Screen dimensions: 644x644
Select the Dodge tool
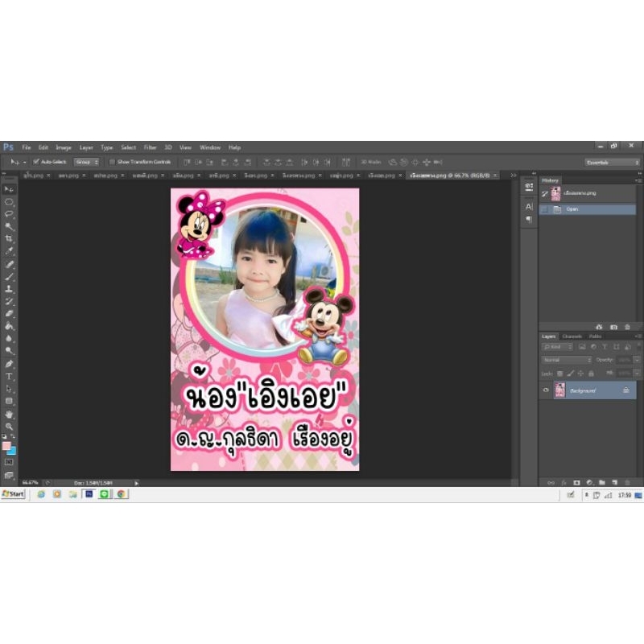pyautogui.click(x=9, y=351)
